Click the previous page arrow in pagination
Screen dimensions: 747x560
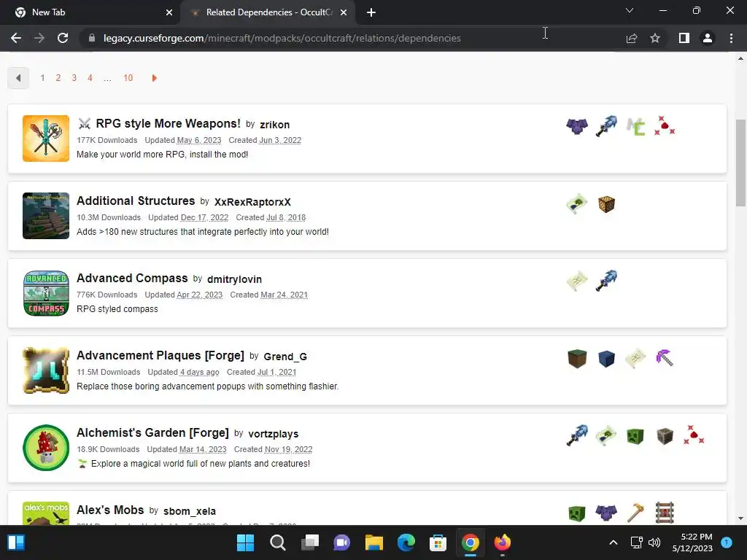pyautogui.click(x=18, y=78)
